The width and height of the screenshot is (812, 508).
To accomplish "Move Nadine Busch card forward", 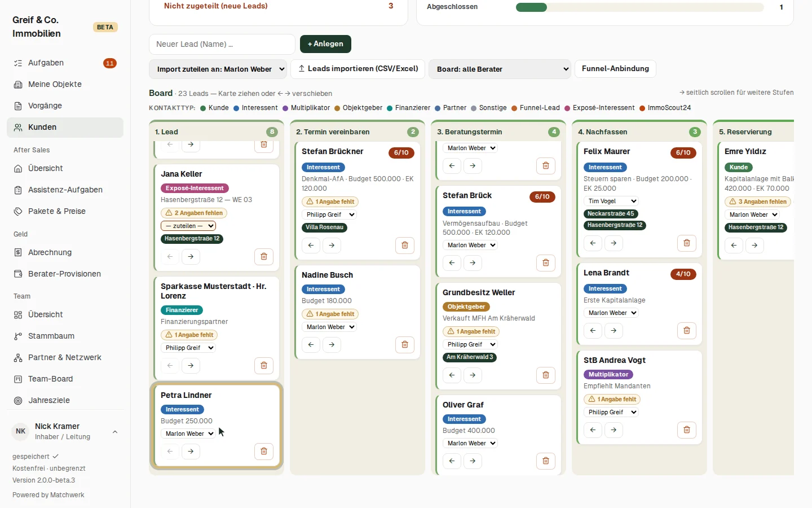I will tap(332, 344).
